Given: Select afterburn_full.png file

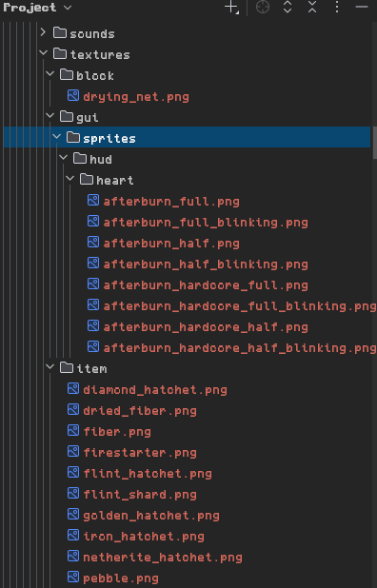Looking at the screenshot, I should [171, 202].
